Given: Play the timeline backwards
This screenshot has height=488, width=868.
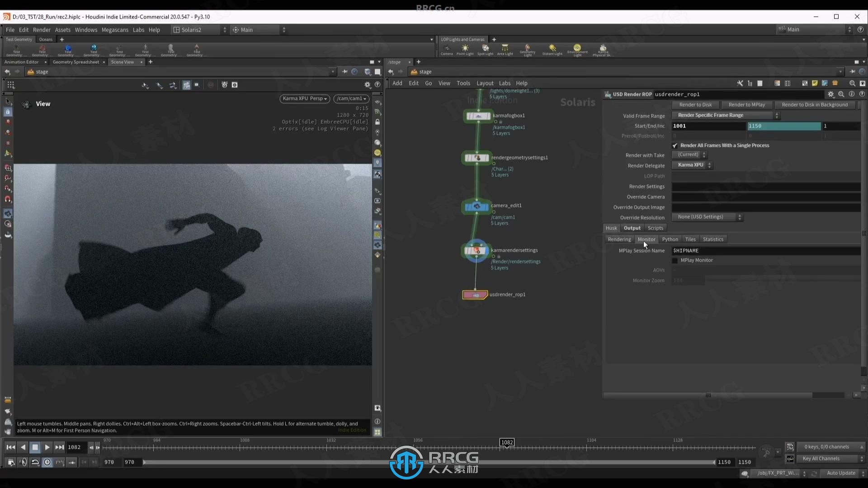Looking at the screenshot, I should point(23,447).
